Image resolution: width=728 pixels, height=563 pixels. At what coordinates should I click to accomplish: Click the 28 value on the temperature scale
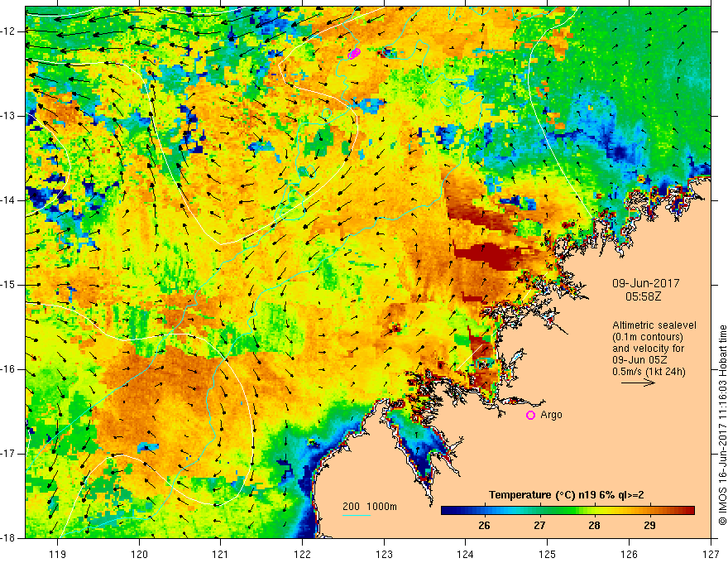pyautogui.click(x=594, y=526)
